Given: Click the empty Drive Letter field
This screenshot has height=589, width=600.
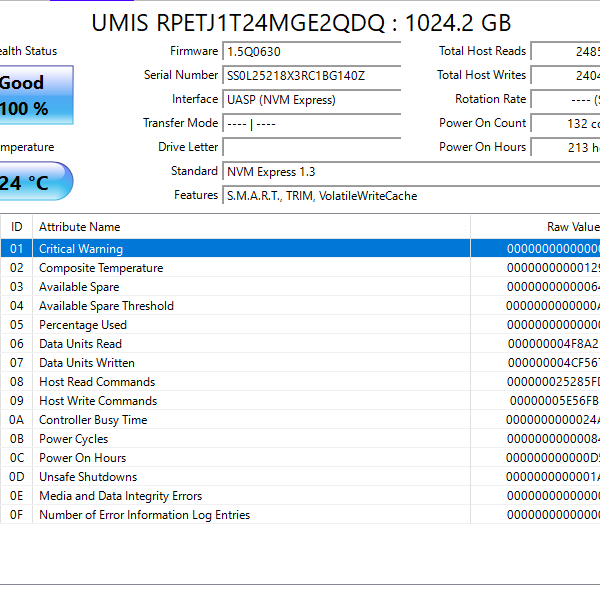Looking at the screenshot, I should tap(311, 147).
